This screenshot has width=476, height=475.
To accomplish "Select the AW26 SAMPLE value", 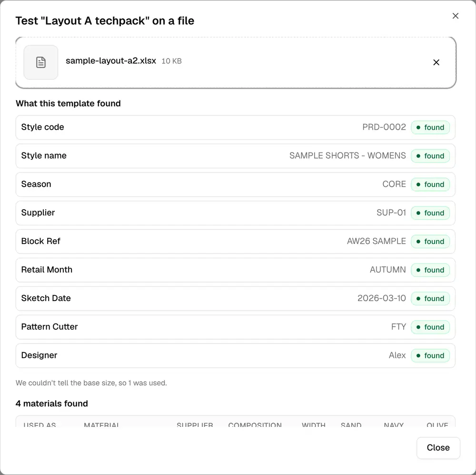I will click(377, 241).
